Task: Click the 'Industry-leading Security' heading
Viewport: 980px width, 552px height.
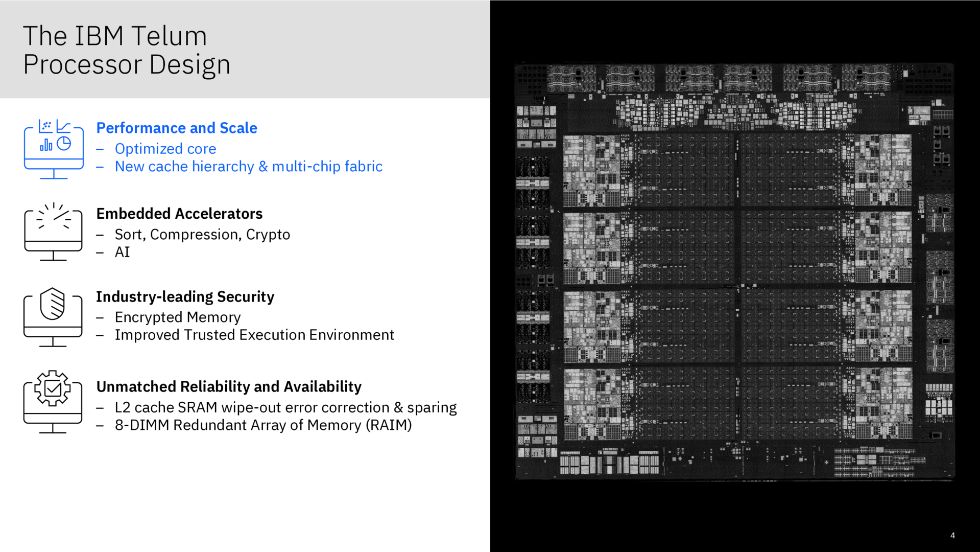Action: click(185, 296)
